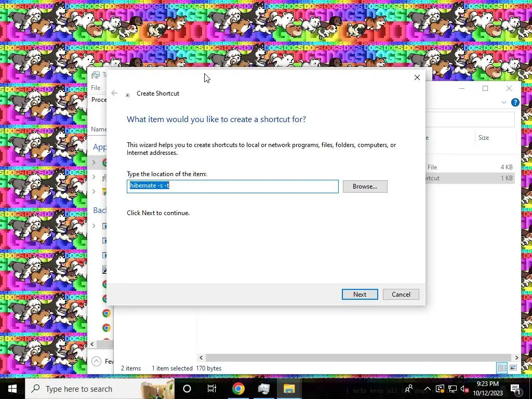Expand the first Chrome app row in Task Manager
This screenshot has width=532, height=399.
(94, 163)
